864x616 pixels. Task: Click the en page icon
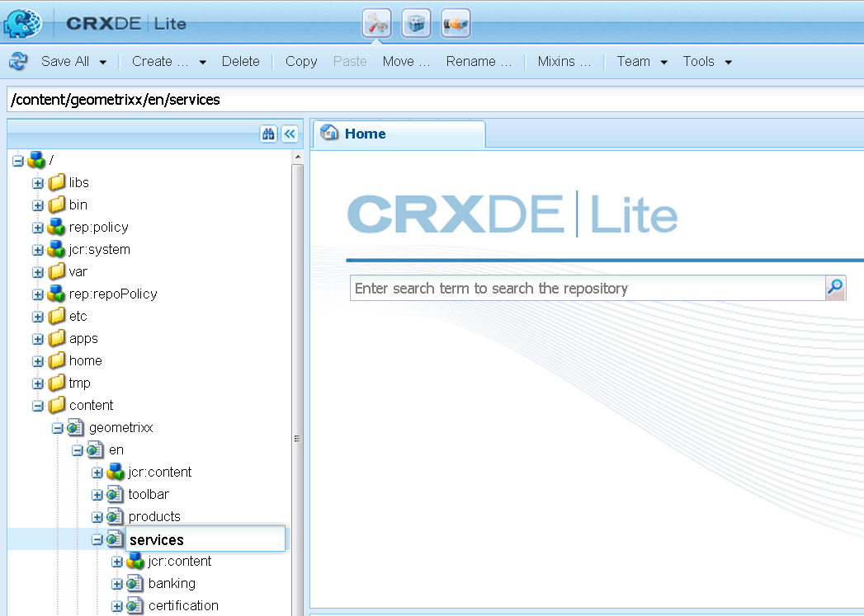96,449
